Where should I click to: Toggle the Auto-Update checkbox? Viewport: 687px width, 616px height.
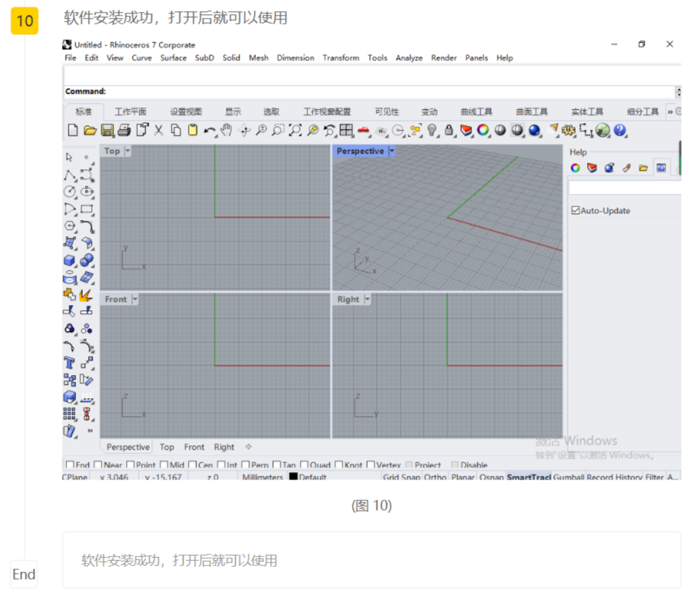pos(575,211)
